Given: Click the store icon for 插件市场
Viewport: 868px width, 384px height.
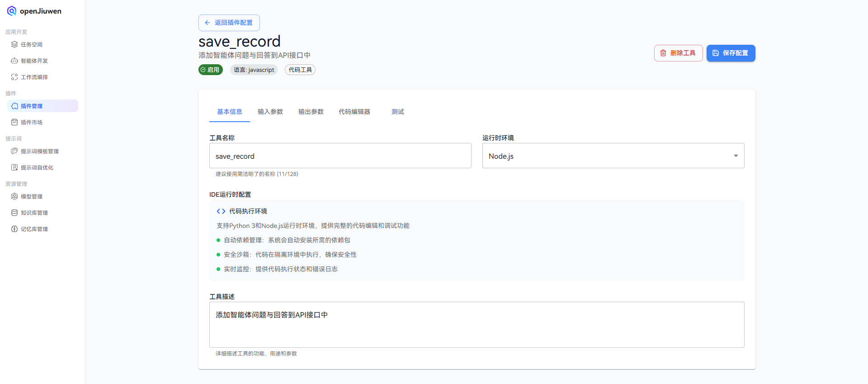Looking at the screenshot, I should coord(14,122).
